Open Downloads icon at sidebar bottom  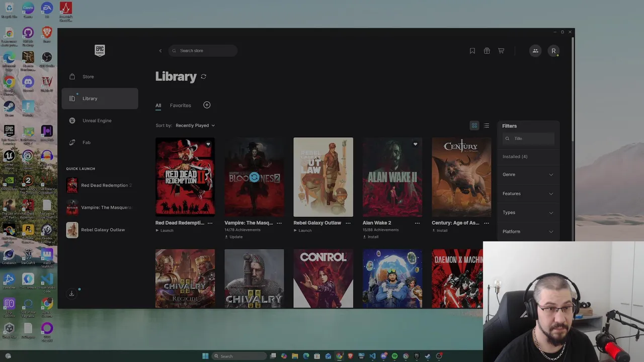(x=71, y=293)
